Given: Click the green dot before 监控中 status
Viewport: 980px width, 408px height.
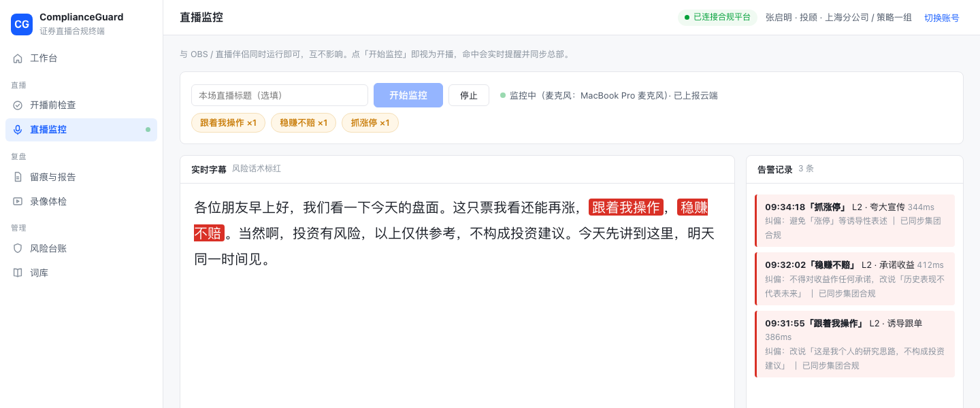Looking at the screenshot, I should 503,95.
